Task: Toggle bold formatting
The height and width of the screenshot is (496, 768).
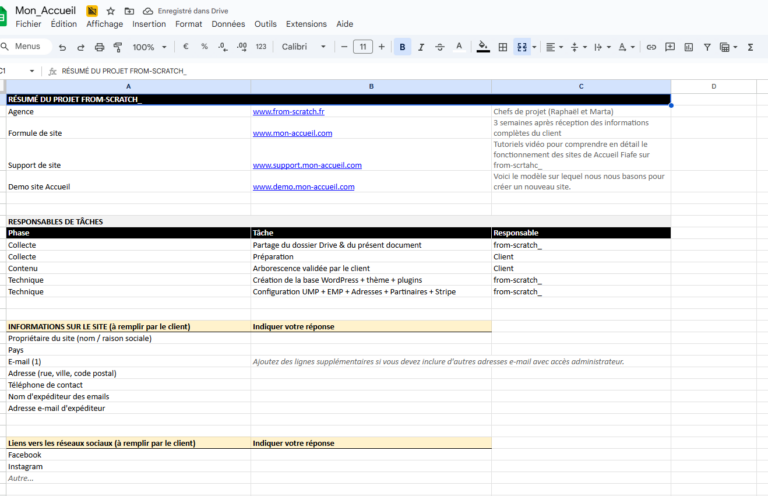Action: pos(403,47)
